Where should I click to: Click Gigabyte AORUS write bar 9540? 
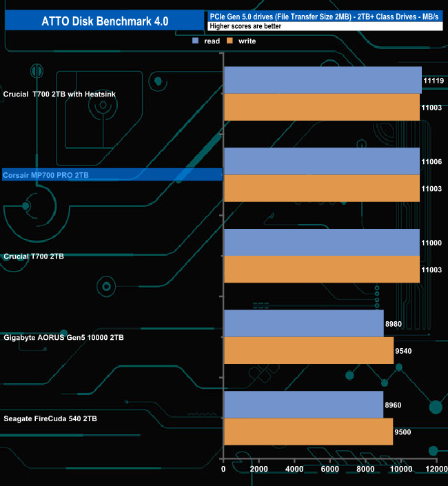[309, 350]
